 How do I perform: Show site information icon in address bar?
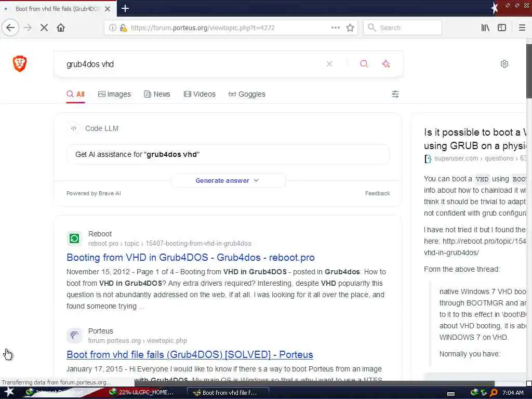(x=112, y=28)
